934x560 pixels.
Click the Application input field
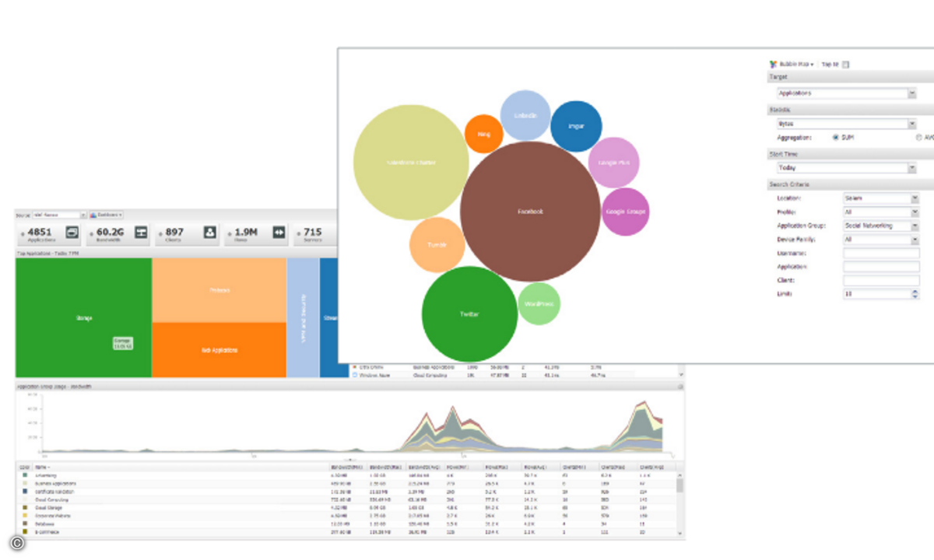[x=881, y=267]
